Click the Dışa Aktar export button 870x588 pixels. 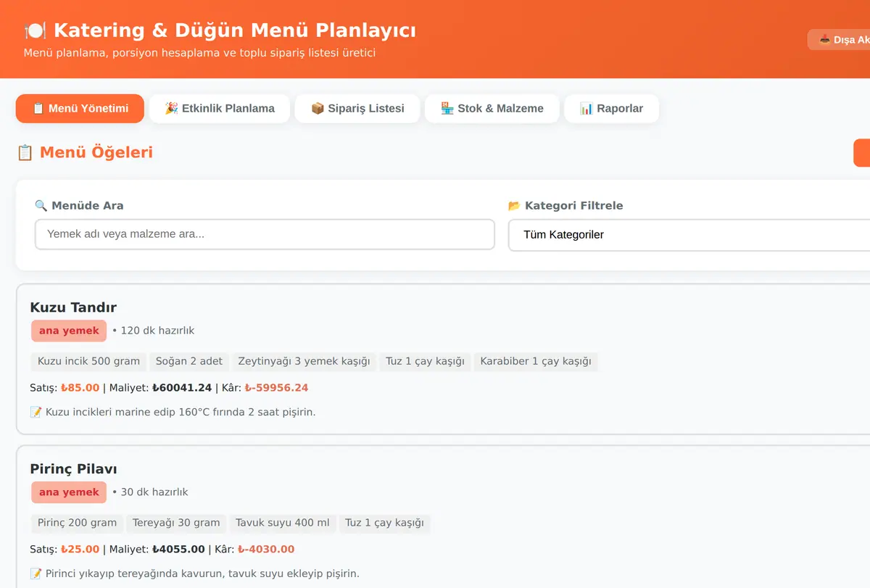(840, 40)
